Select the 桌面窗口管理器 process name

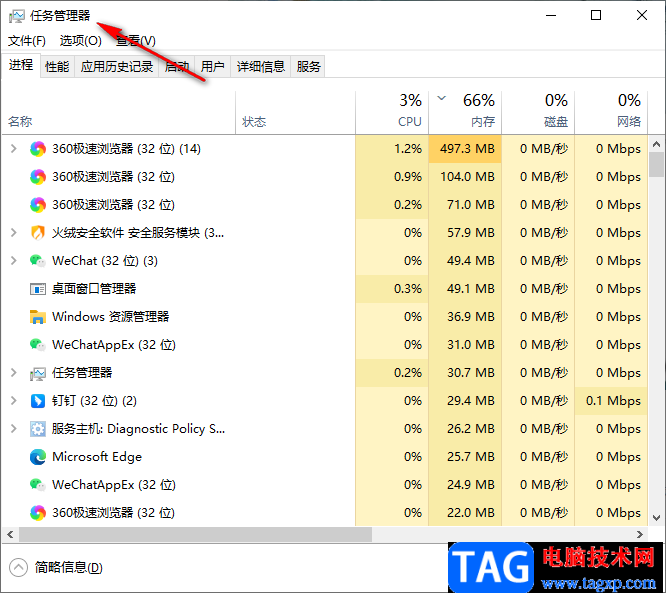(94, 289)
